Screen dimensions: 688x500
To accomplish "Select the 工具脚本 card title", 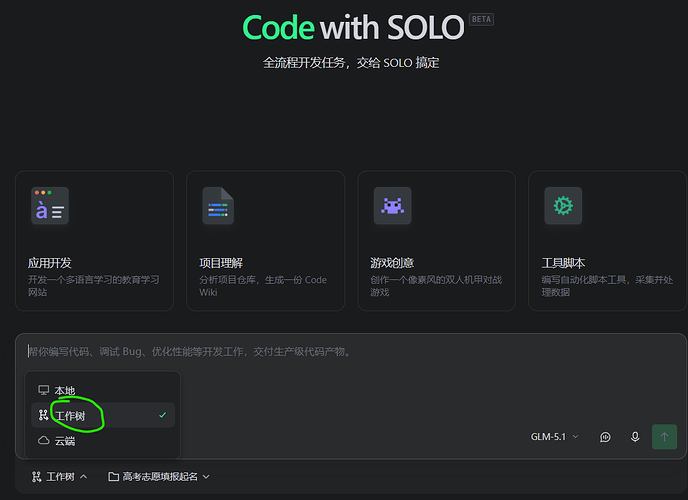I will (x=563, y=263).
